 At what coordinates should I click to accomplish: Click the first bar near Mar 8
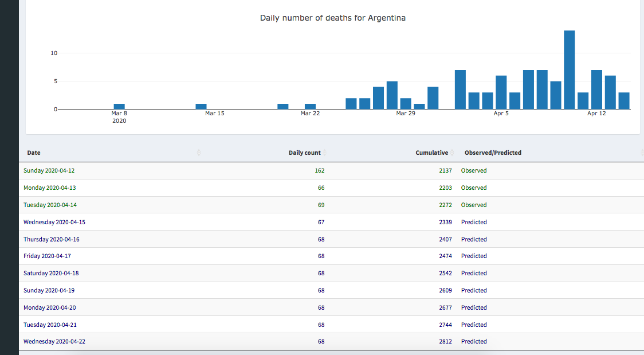click(x=119, y=106)
